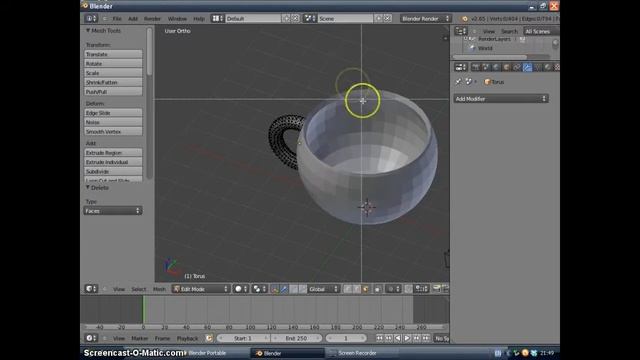The width and height of the screenshot is (640, 360).
Task: Toggle proportional editing button
Action: click(x=393, y=289)
